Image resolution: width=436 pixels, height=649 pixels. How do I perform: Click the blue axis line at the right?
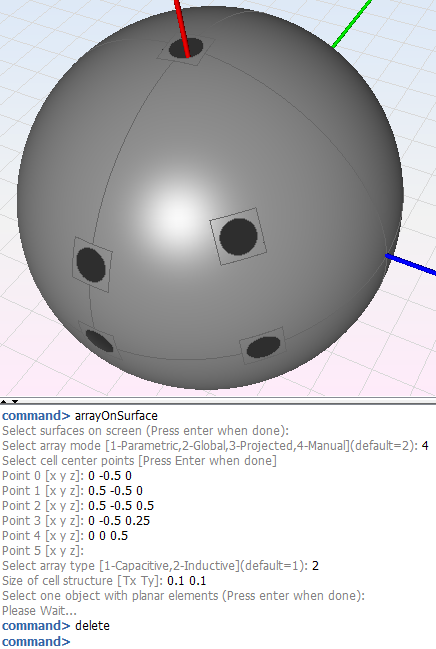coord(410,264)
